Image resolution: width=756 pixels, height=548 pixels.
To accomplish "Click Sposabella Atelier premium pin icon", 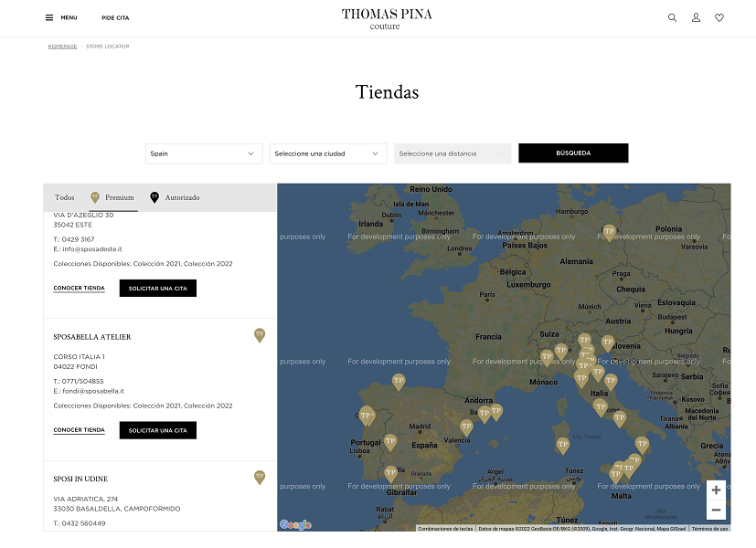I will tap(260, 335).
